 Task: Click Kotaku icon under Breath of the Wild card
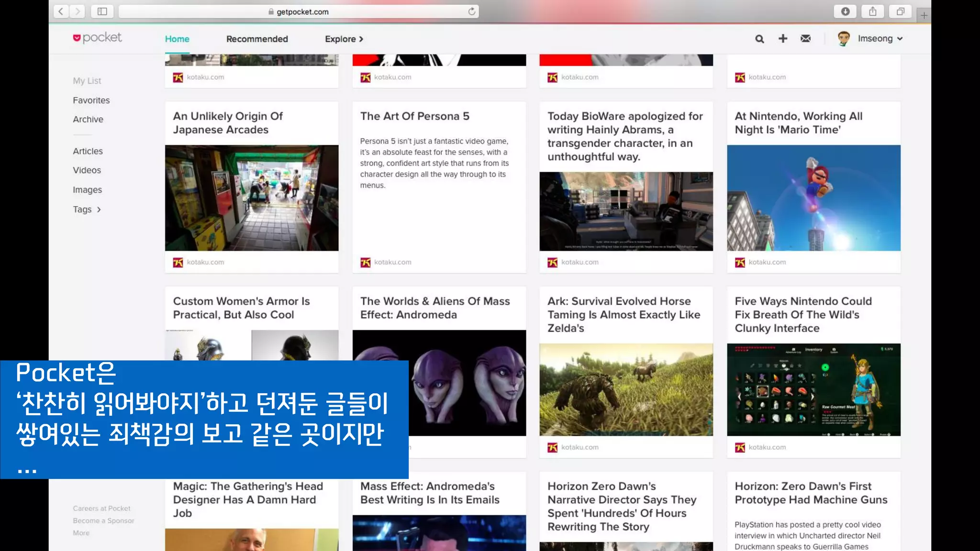[x=740, y=448]
